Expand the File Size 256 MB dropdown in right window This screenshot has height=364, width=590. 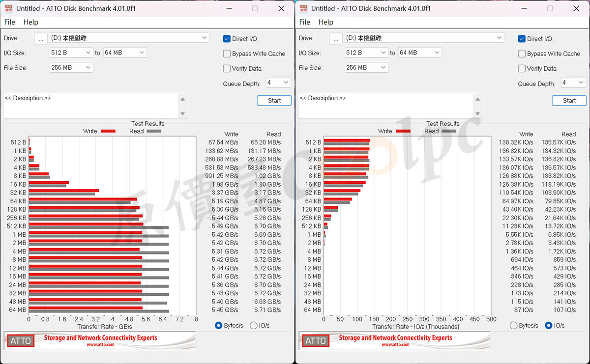pos(367,68)
